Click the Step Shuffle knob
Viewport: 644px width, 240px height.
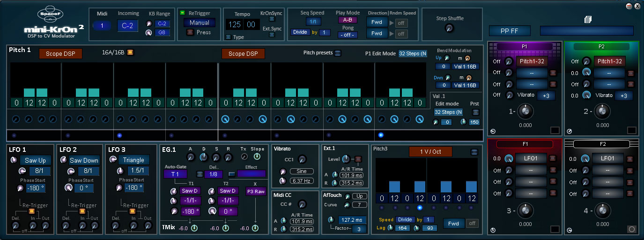[449, 28]
